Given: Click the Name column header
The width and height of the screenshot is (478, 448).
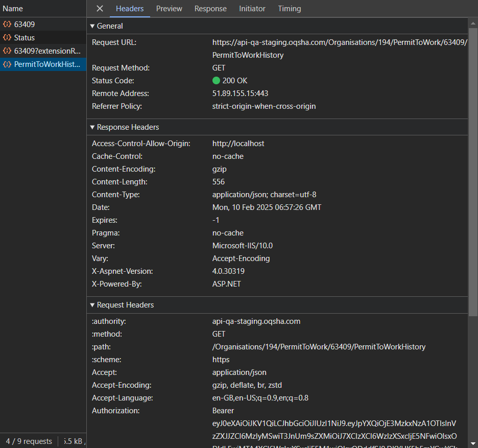Looking at the screenshot, I should click(13, 9).
